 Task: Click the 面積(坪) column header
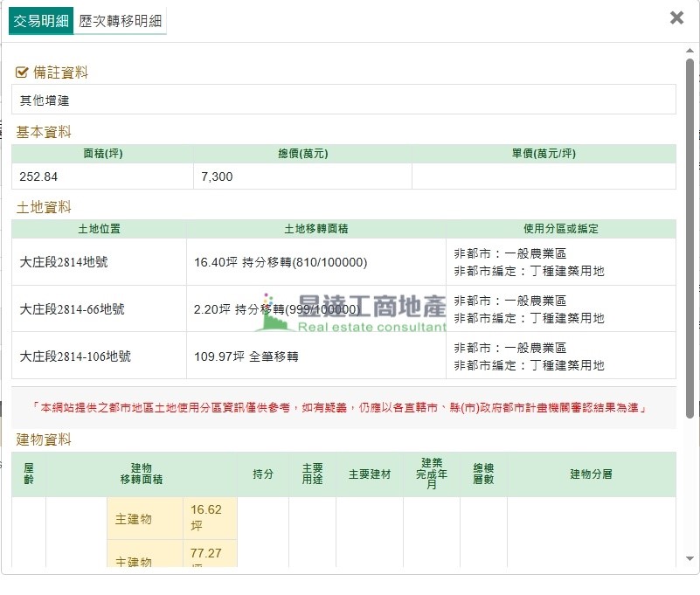pyautogui.click(x=102, y=154)
